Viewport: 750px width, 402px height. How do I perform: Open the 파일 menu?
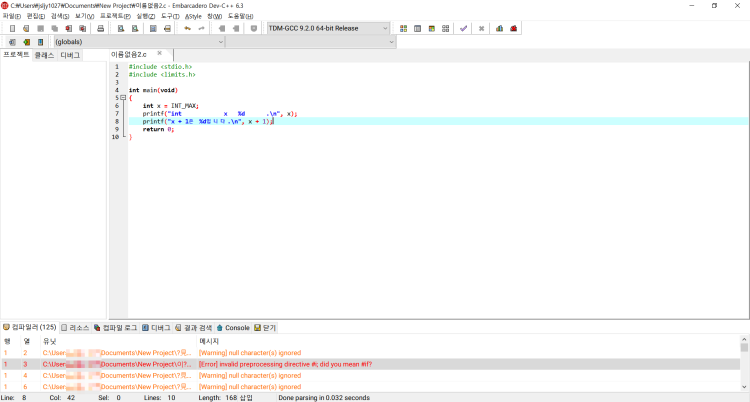coord(11,16)
